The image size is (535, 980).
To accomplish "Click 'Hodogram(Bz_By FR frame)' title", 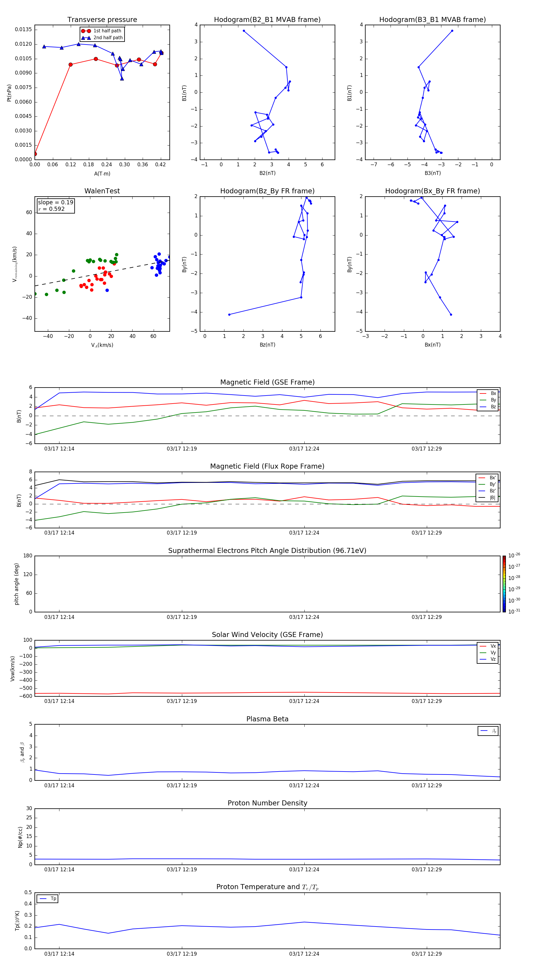I will [x=267, y=191].
